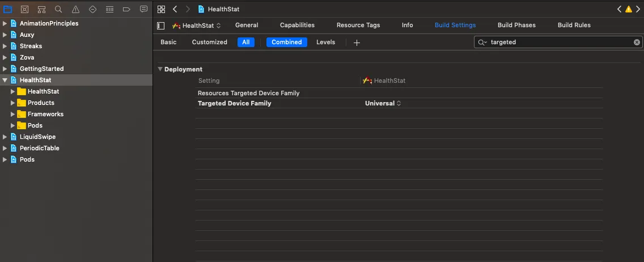Expand the LiquidSwipe project
Viewport: 644px width, 262px height.
tap(5, 137)
